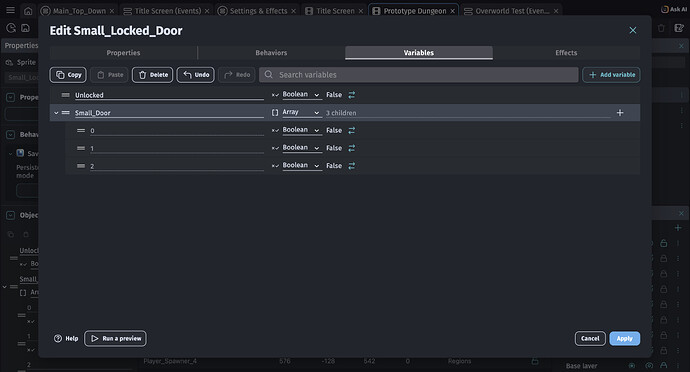Viewport: 690px width, 372px height.
Task: Close the Main_Top_Down tab
Action: tap(112, 11)
